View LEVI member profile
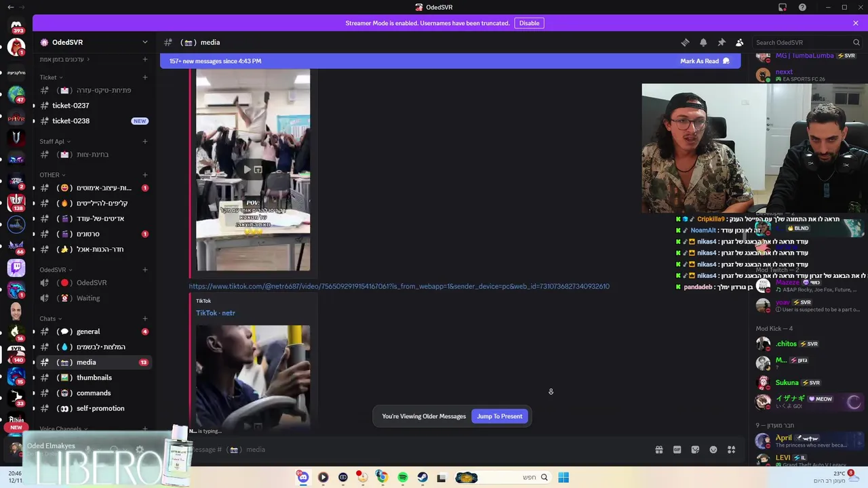This screenshot has width=868, height=488. (807, 460)
